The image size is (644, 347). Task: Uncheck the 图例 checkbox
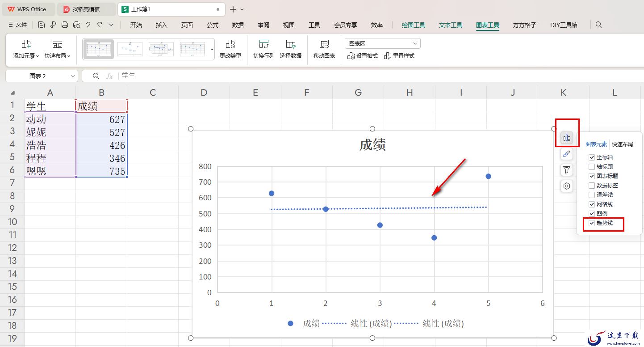[592, 214]
